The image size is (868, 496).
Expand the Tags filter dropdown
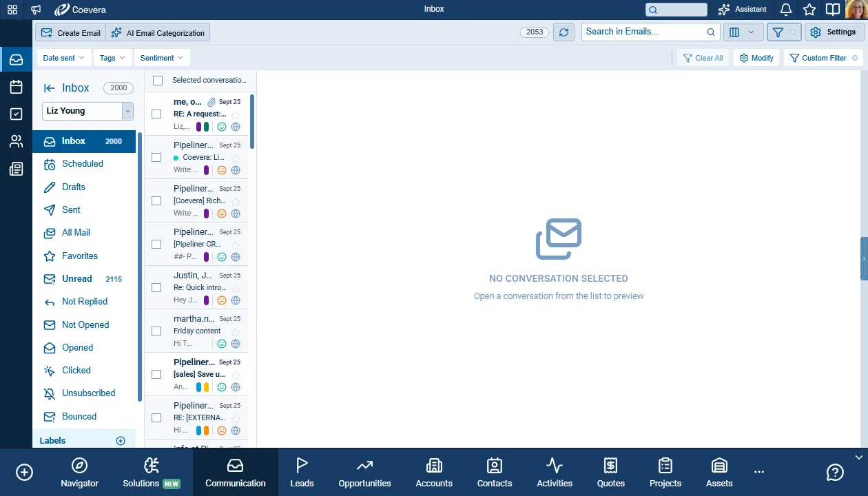[112, 58]
